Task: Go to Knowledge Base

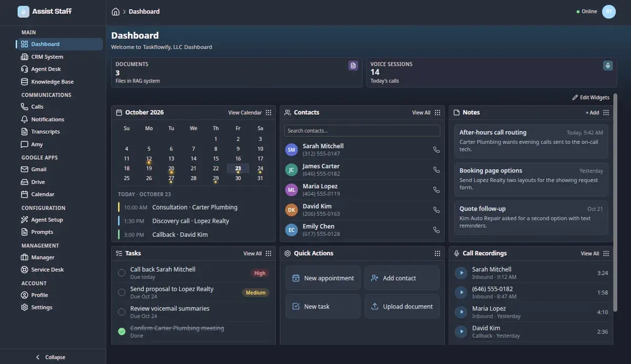Action: tap(59, 81)
